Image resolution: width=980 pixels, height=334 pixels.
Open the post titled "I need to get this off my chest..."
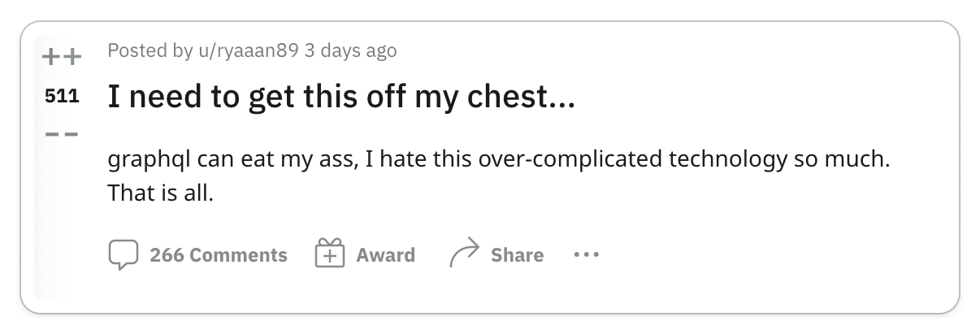point(340,98)
